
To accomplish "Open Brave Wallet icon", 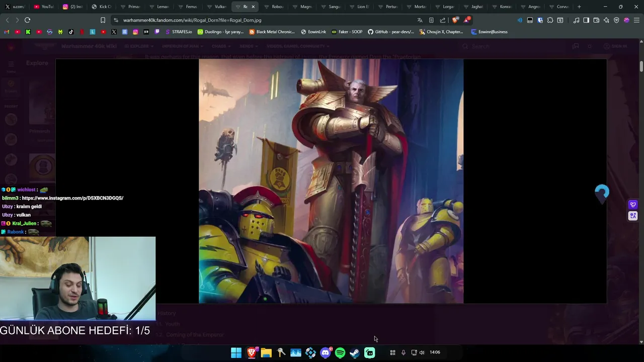I will coord(596,20).
